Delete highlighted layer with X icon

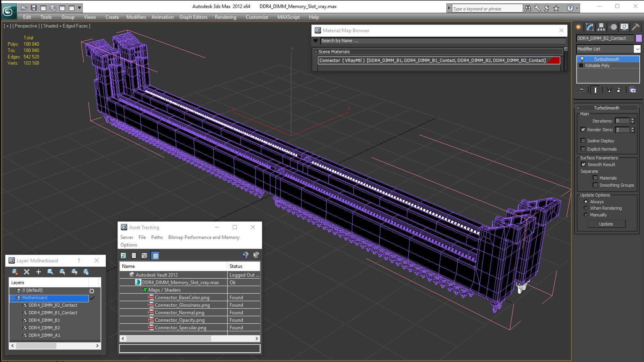pyautogui.click(x=27, y=272)
